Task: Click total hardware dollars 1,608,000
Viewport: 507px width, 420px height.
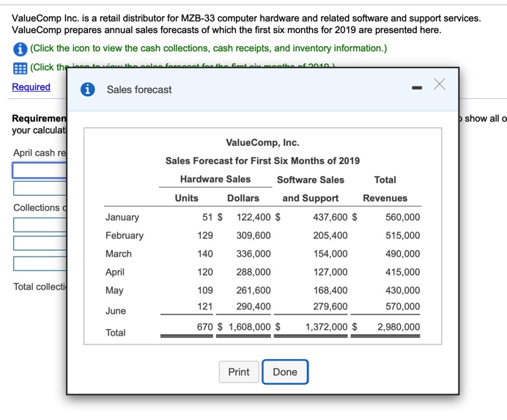Action: click(250, 327)
